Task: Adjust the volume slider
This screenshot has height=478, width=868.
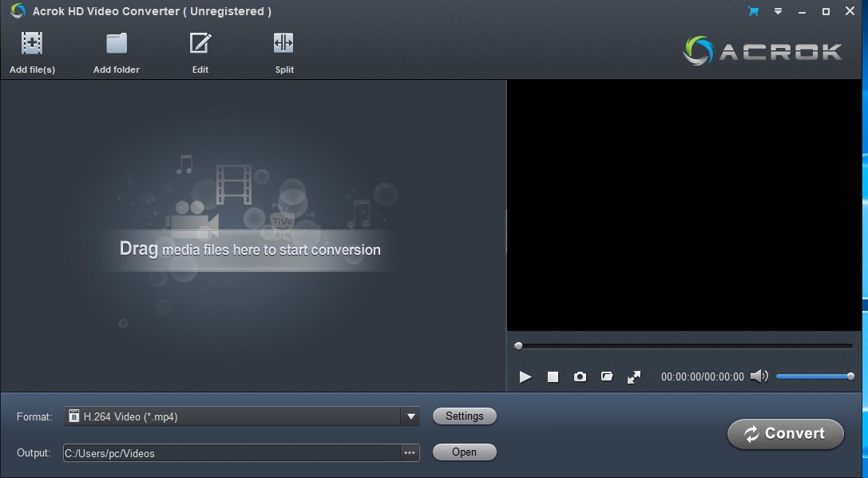Action: tap(814, 376)
